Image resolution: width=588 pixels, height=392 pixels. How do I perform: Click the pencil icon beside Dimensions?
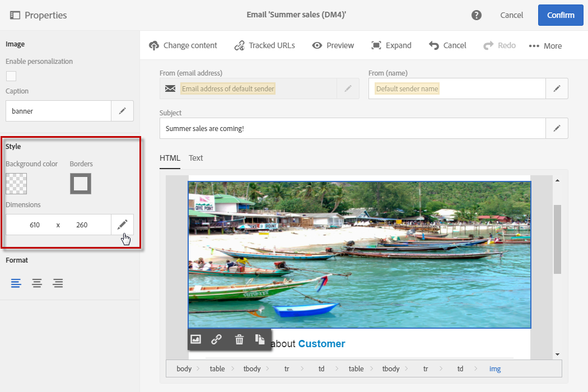tap(122, 225)
